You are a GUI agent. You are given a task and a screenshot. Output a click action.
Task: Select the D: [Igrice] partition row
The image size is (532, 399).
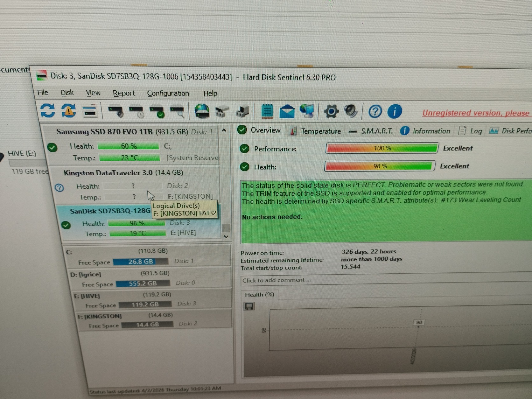pos(150,278)
